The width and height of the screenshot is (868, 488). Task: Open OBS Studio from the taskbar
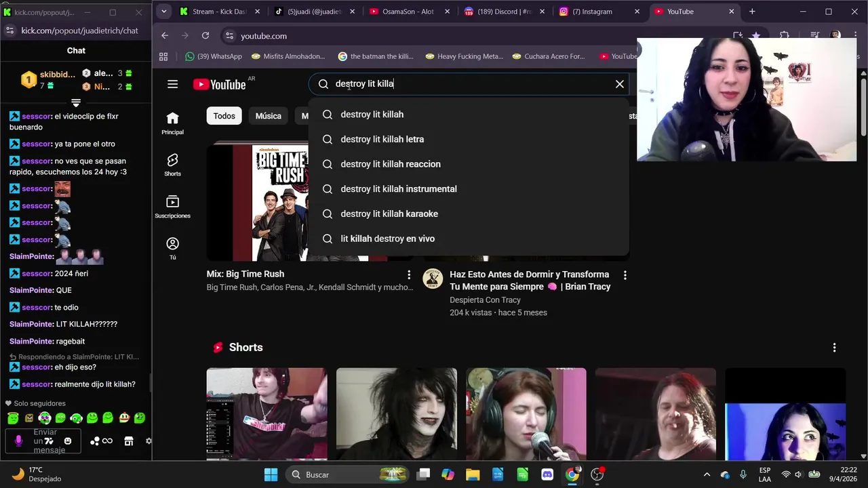click(597, 474)
